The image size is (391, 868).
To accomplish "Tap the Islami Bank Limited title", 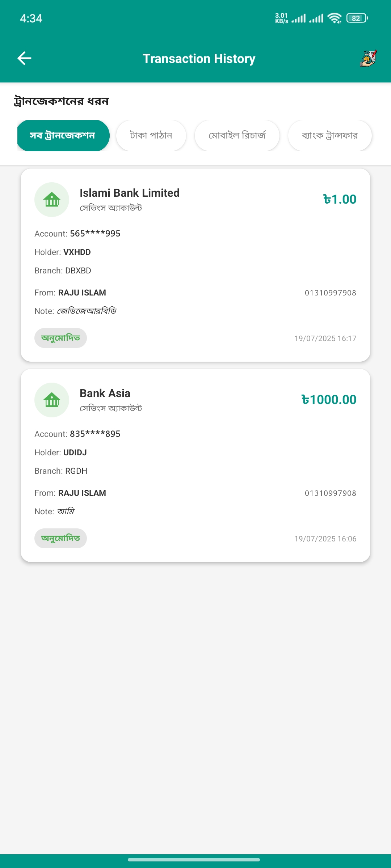I will pyautogui.click(x=130, y=193).
